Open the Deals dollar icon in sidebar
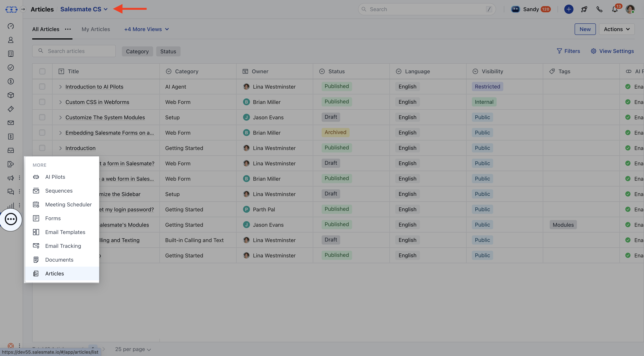 (11, 81)
